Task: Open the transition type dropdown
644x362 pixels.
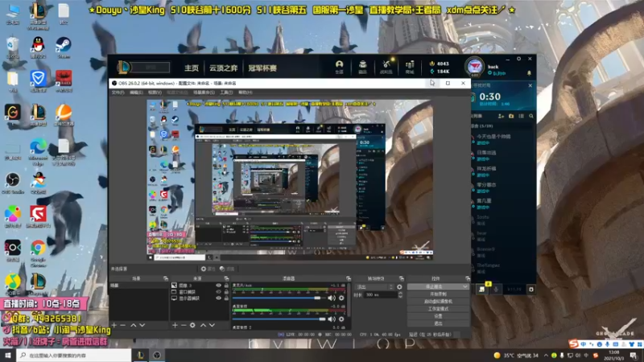Action: click(x=374, y=287)
